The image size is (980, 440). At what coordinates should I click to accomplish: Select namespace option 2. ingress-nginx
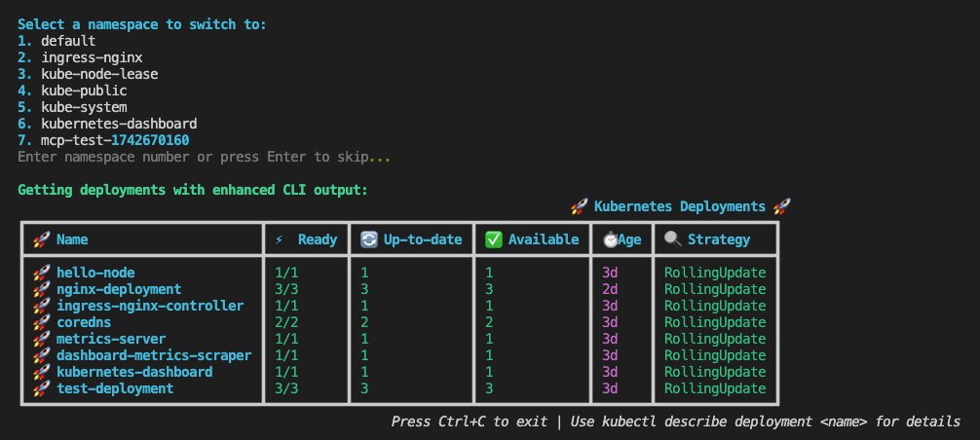tap(80, 57)
